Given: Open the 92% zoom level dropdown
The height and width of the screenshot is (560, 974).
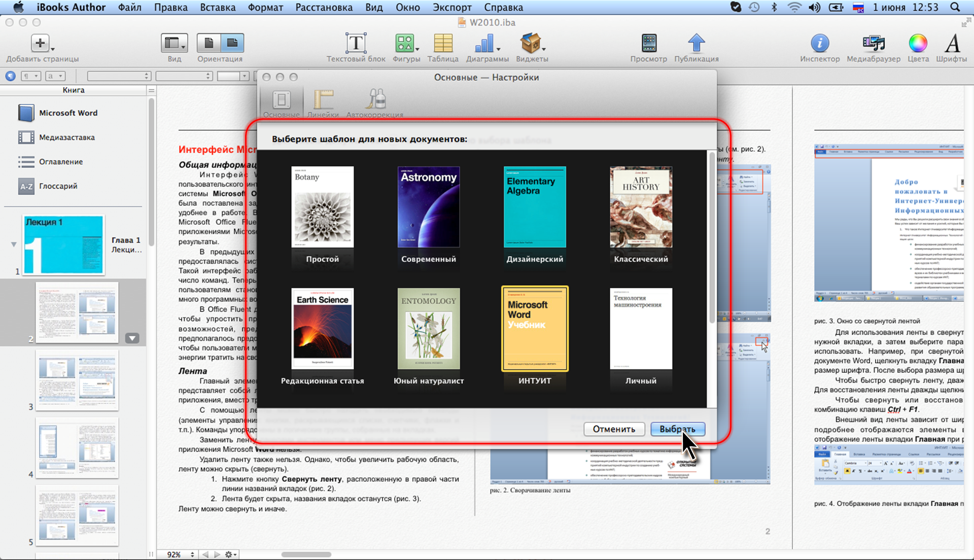Looking at the screenshot, I should [181, 554].
